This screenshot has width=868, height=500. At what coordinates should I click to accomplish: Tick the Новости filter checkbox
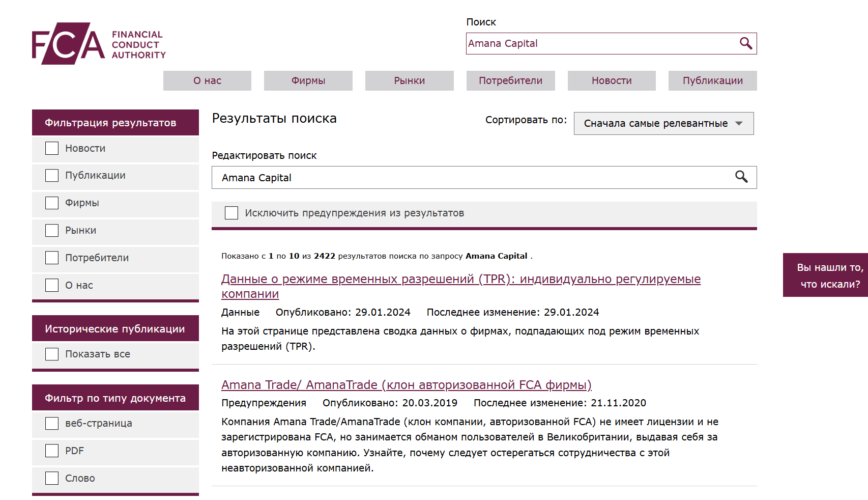pos(52,148)
